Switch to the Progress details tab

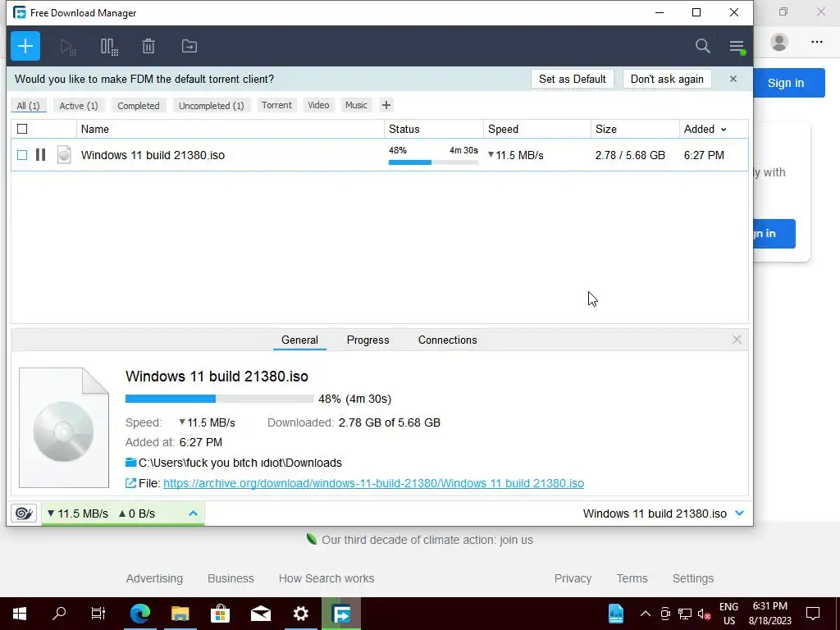click(x=368, y=340)
